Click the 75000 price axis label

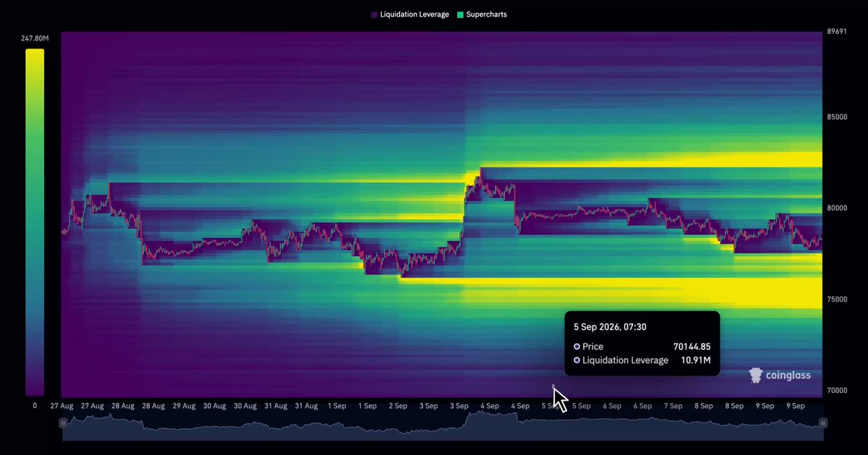(x=837, y=299)
